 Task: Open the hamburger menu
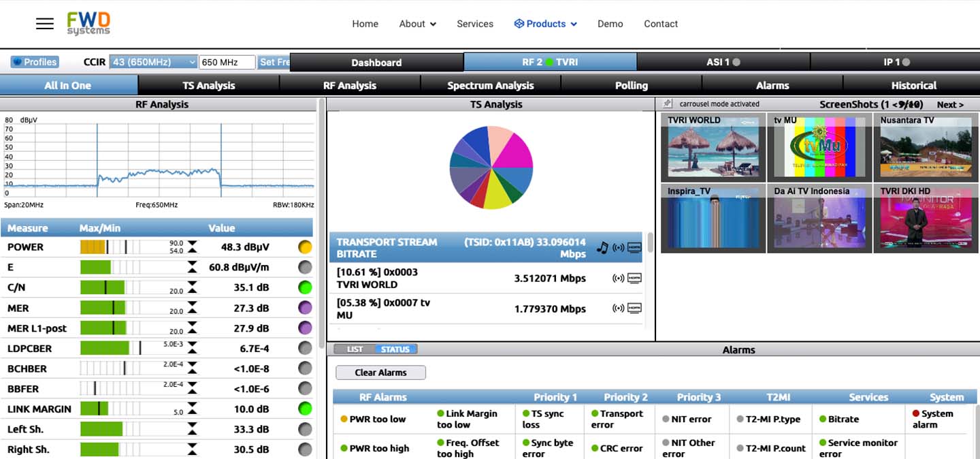[x=45, y=24]
